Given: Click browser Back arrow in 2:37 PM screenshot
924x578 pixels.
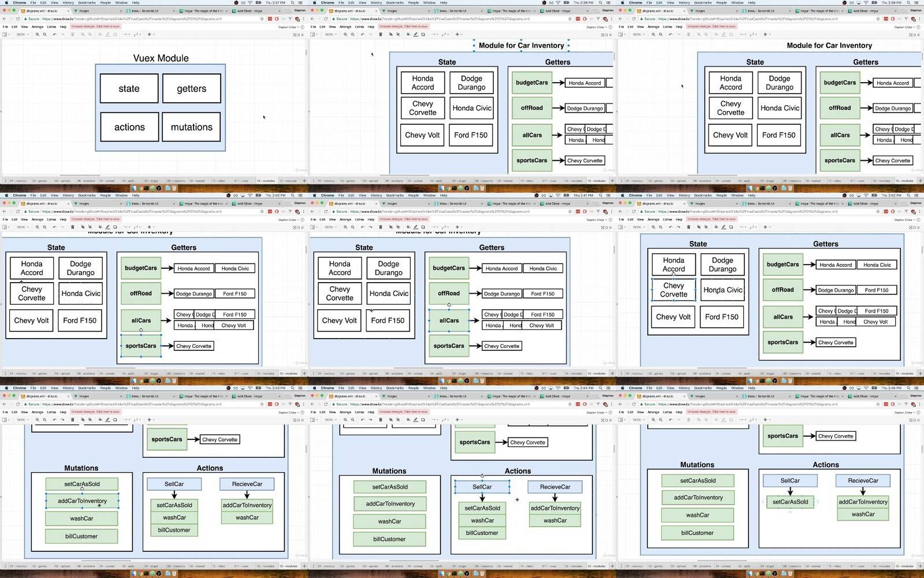Looking at the screenshot, I should point(4,18).
